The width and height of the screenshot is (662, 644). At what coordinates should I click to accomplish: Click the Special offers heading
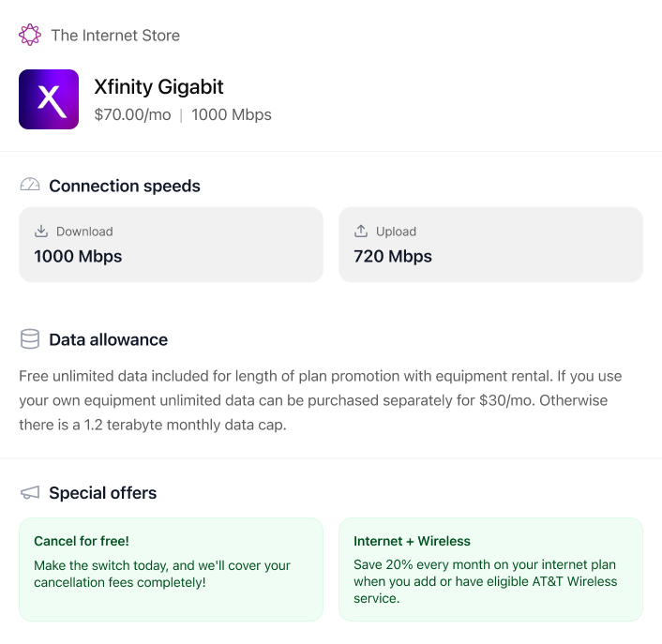102,493
